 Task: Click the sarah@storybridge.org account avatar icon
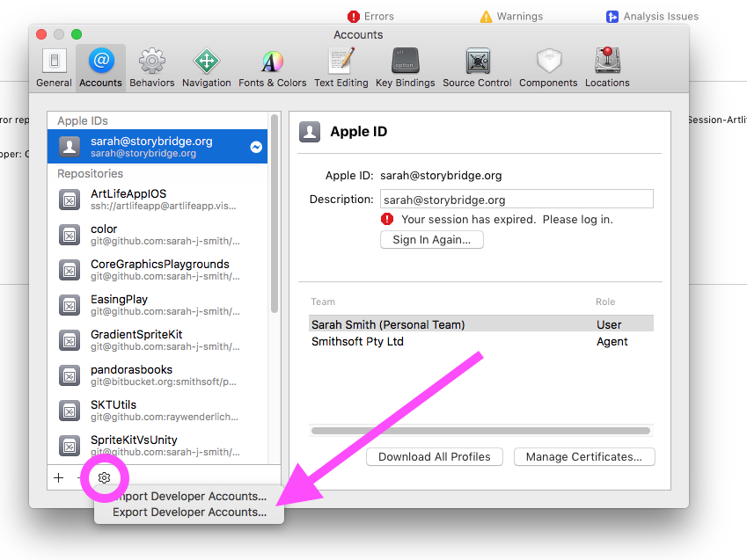point(70,146)
